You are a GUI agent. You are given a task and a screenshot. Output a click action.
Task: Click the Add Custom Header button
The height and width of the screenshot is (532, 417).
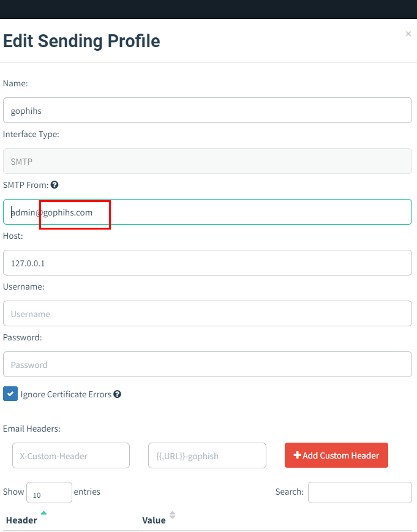(x=336, y=455)
